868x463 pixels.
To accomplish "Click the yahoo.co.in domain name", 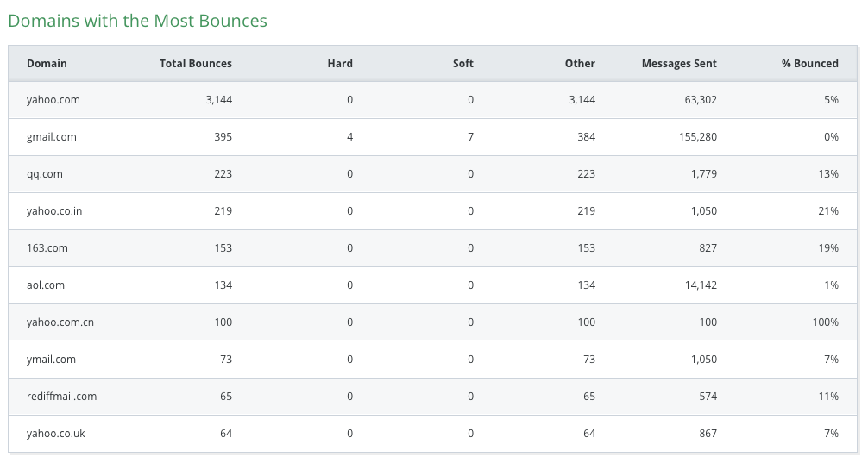I will 54,211.
